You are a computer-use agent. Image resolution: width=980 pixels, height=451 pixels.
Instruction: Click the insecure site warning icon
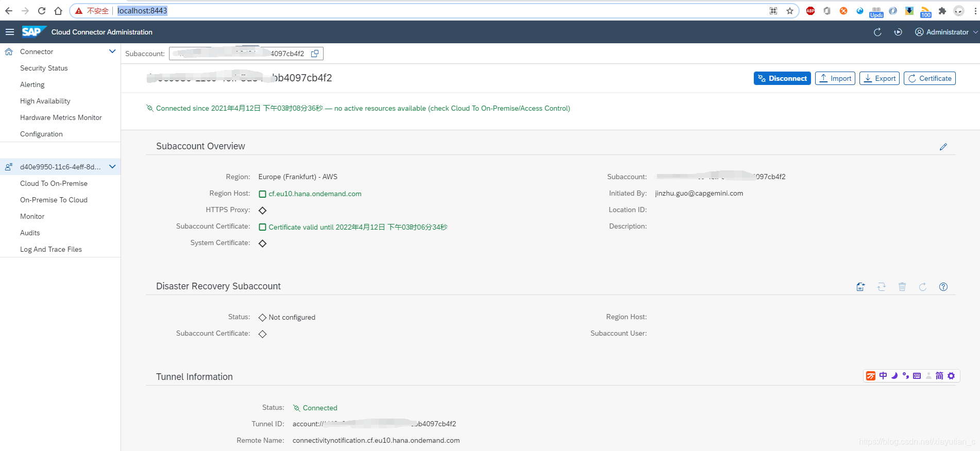79,11
